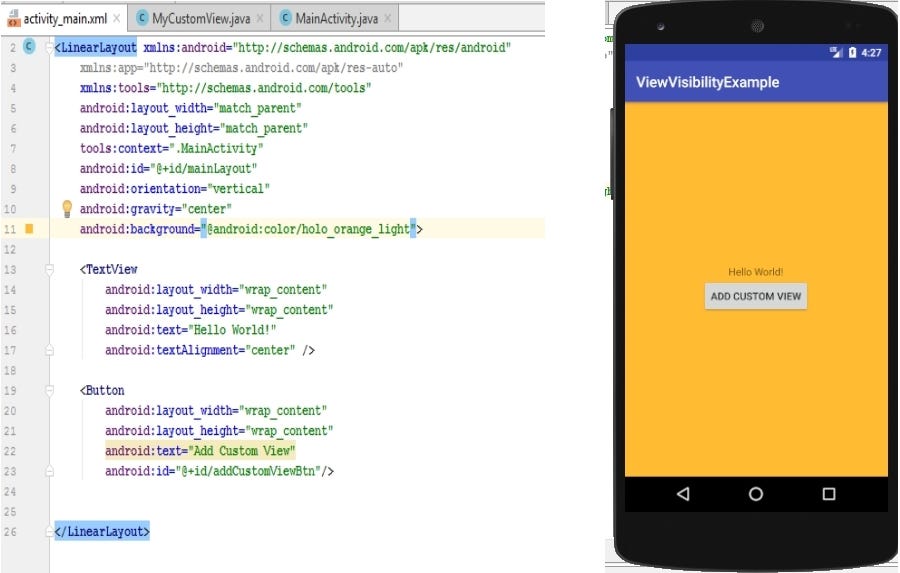The width and height of the screenshot is (900, 573).
Task: Click the Button fold end marker at line 23
Action: click(49, 471)
